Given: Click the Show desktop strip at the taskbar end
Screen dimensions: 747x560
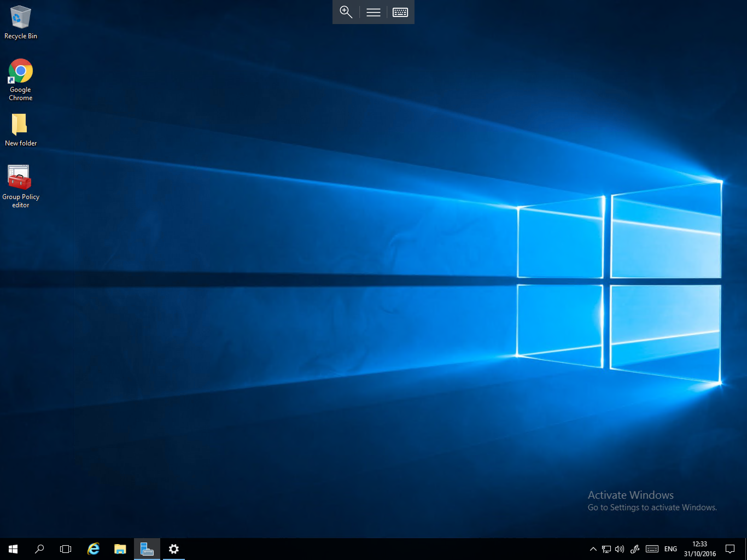Looking at the screenshot, I should 745,549.
